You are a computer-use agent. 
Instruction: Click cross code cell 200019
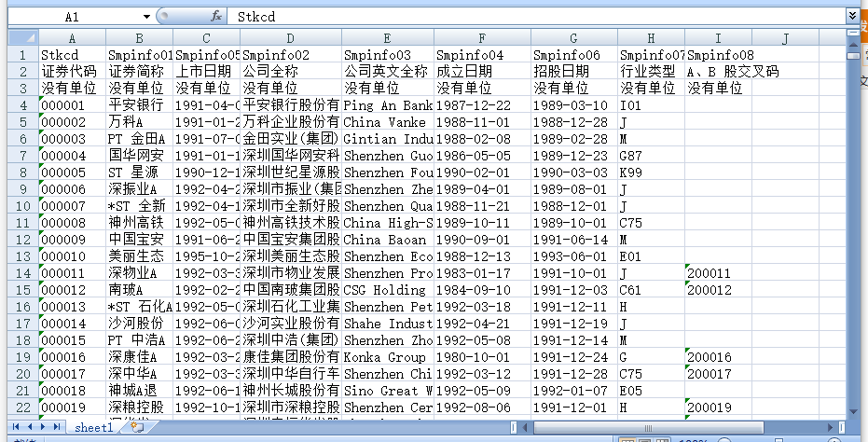(718, 407)
